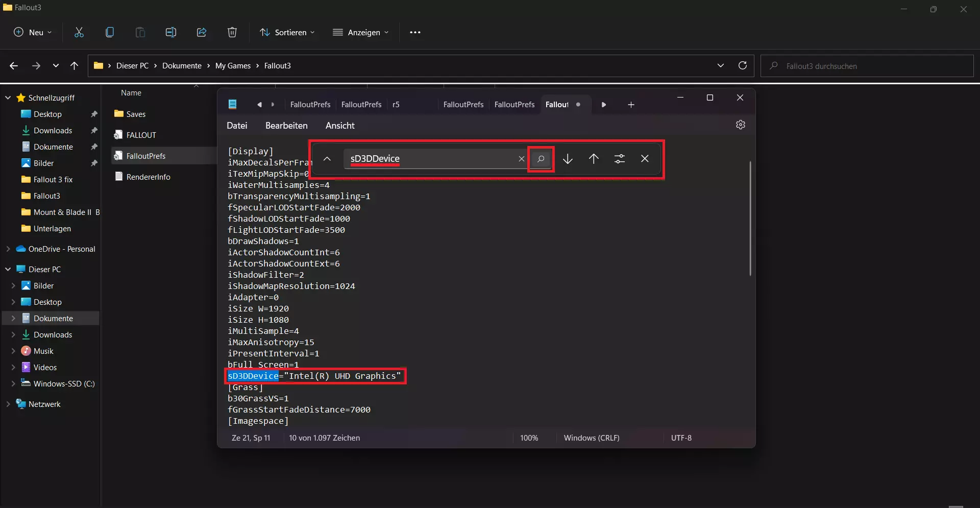Open find options sliders icon
Image resolution: width=980 pixels, height=508 pixels.
[x=620, y=159]
